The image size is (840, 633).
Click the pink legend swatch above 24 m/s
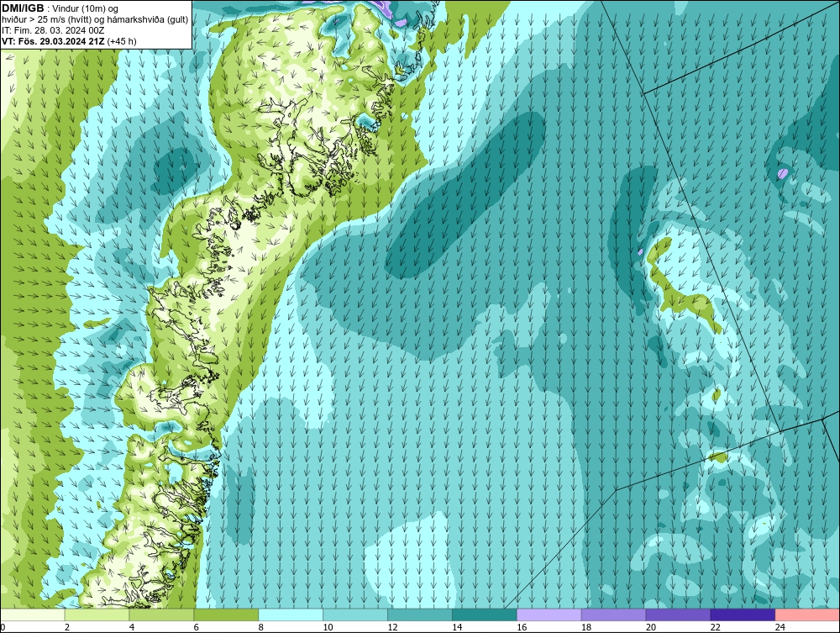(807, 615)
